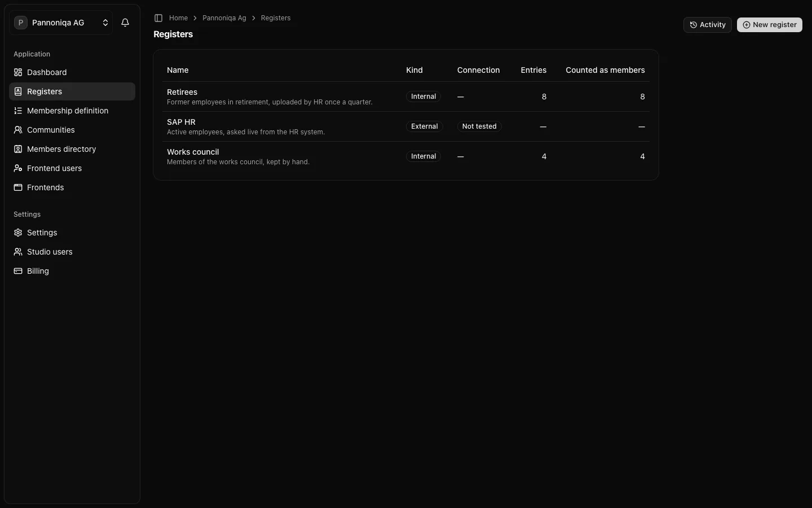Click the Frontends window icon
The height and width of the screenshot is (508, 812).
(18, 187)
